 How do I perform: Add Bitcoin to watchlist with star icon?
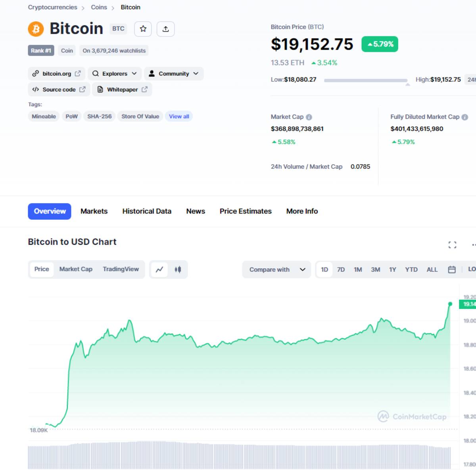143,29
